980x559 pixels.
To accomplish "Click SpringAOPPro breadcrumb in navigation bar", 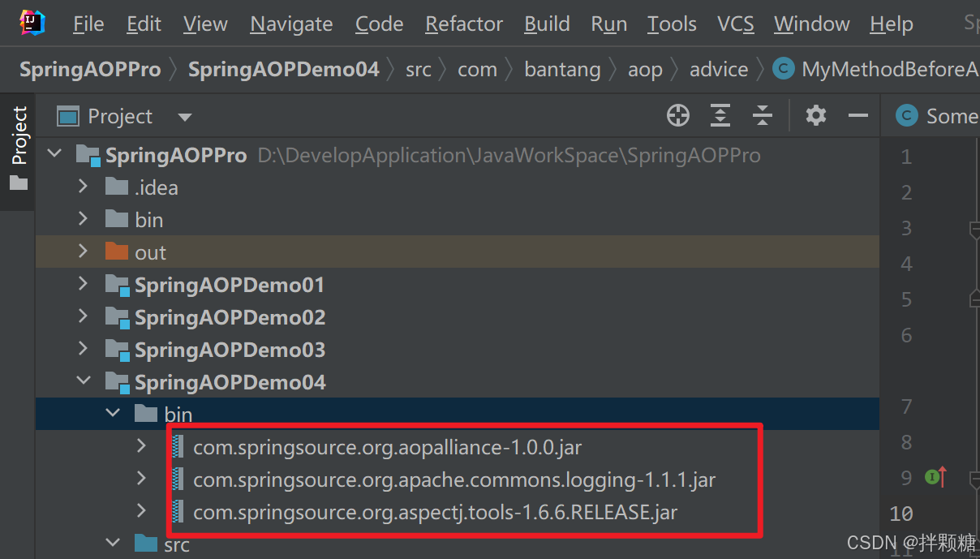I will click(90, 70).
